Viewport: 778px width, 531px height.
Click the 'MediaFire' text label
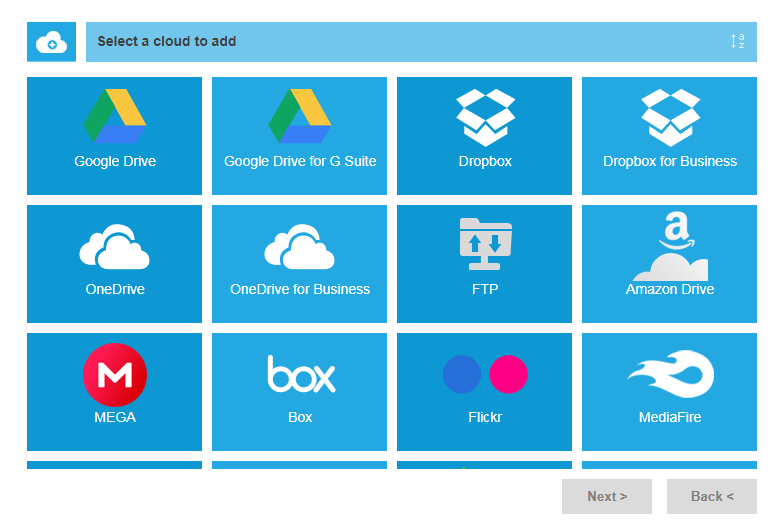tap(670, 417)
